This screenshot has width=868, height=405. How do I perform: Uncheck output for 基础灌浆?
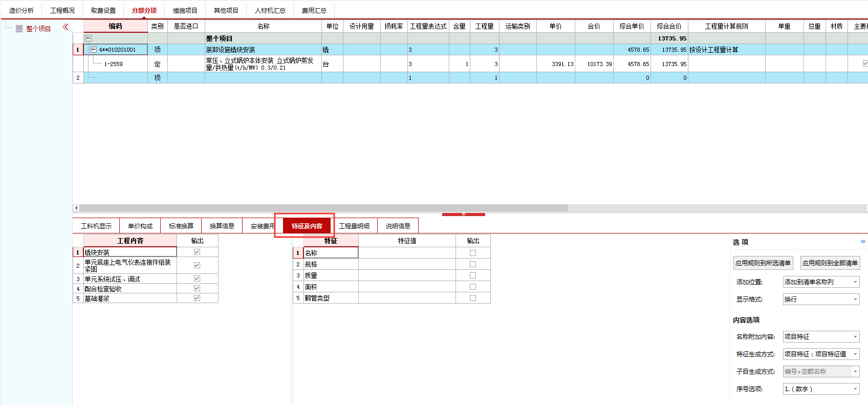197,298
